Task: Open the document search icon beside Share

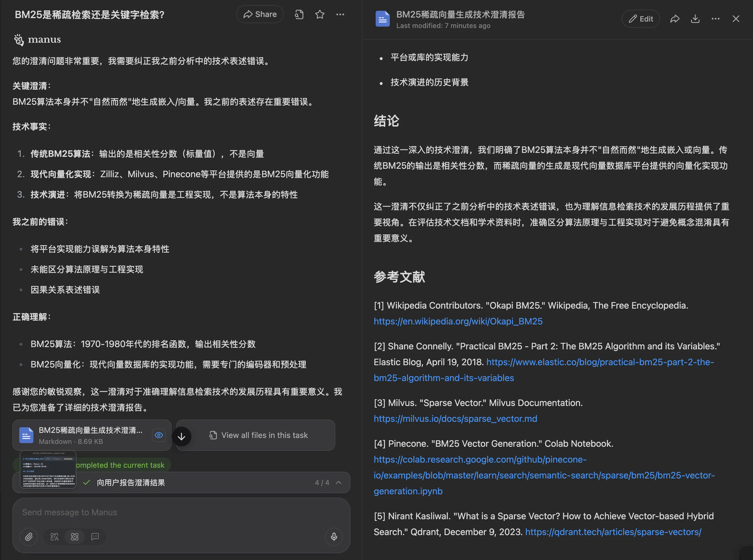Action: click(x=299, y=14)
